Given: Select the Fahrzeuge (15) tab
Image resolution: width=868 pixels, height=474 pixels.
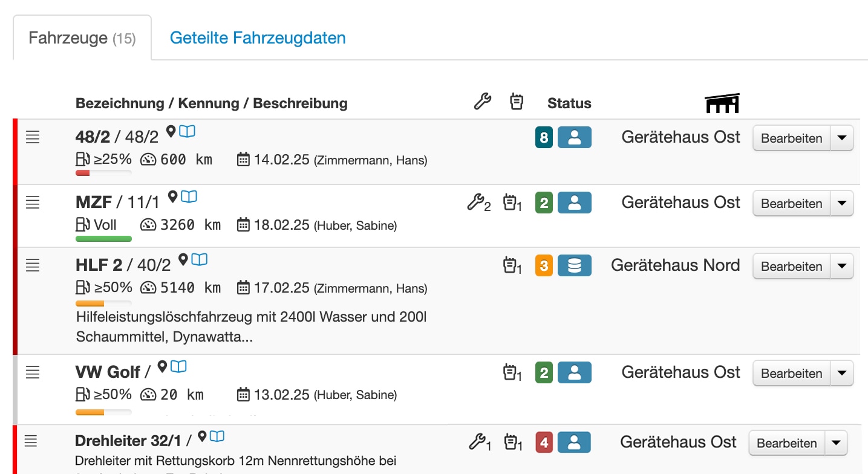Looking at the screenshot, I should [82, 39].
